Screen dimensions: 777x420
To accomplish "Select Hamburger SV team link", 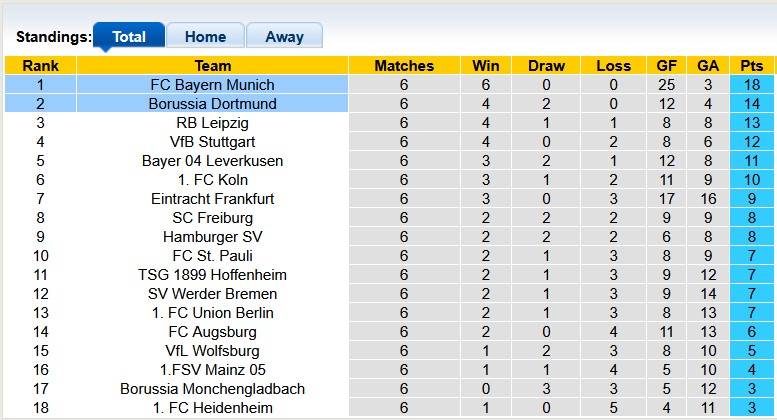I will 212,237.
